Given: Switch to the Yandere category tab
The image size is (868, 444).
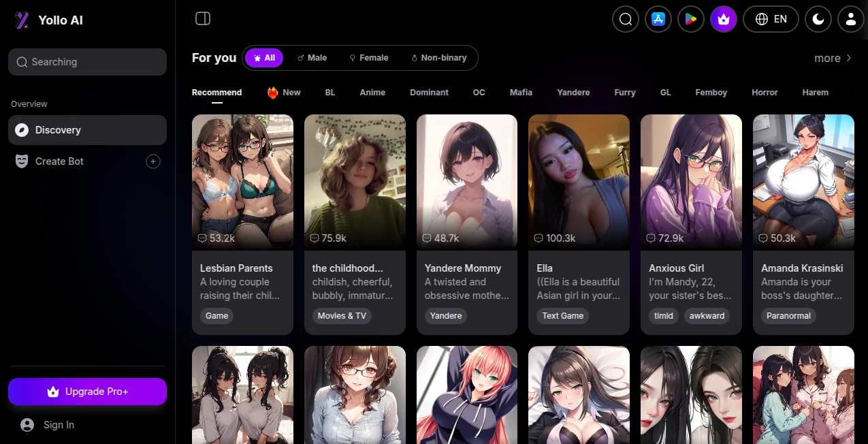Looking at the screenshot, I should point(573,92).
